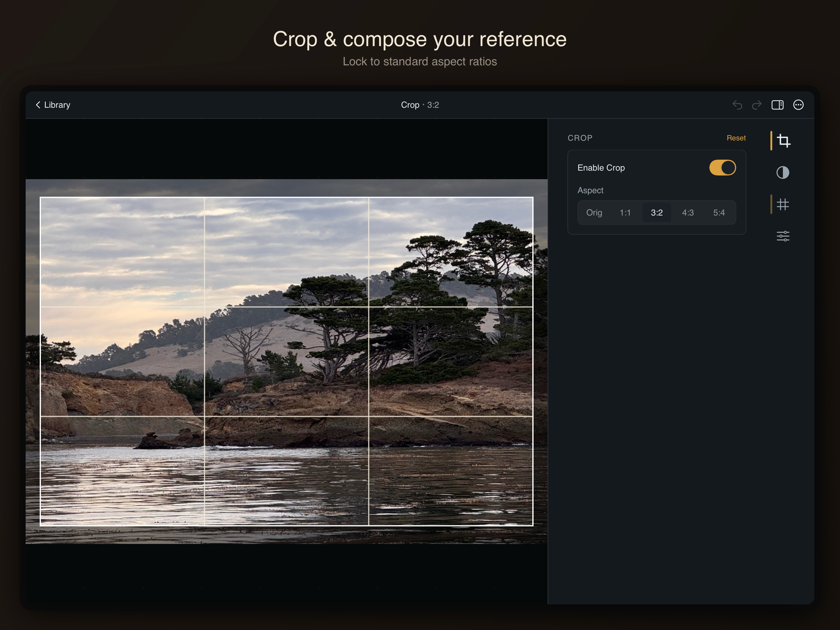Switch to the 4:3 aspect ratio

[688, 213]
